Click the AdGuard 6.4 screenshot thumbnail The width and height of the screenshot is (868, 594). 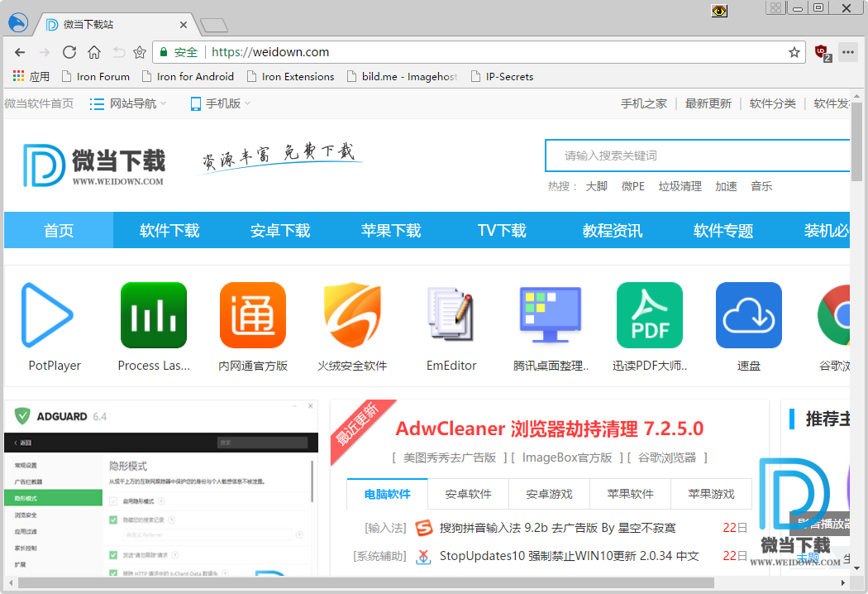(x=161, y=488)
